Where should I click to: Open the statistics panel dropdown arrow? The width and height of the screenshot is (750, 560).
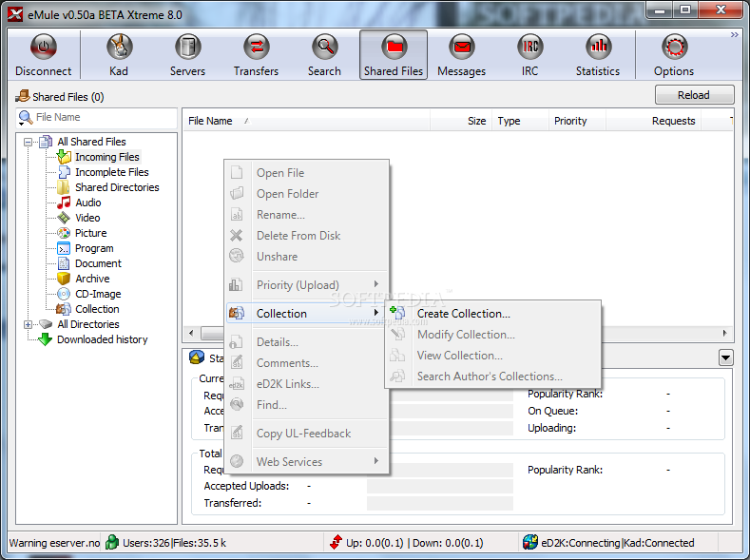(x=725, y=357)
